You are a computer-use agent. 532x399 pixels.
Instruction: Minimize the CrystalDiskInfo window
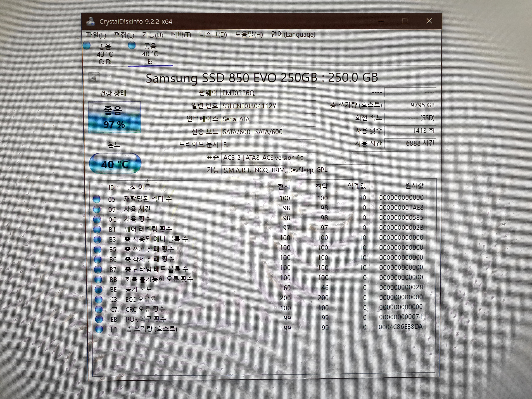[x=381, y=21]
